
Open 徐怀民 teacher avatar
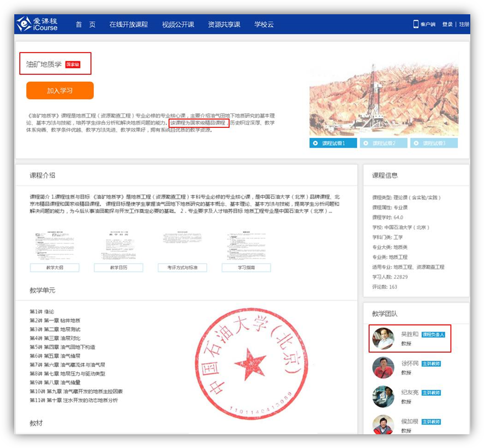coord(383,367)
